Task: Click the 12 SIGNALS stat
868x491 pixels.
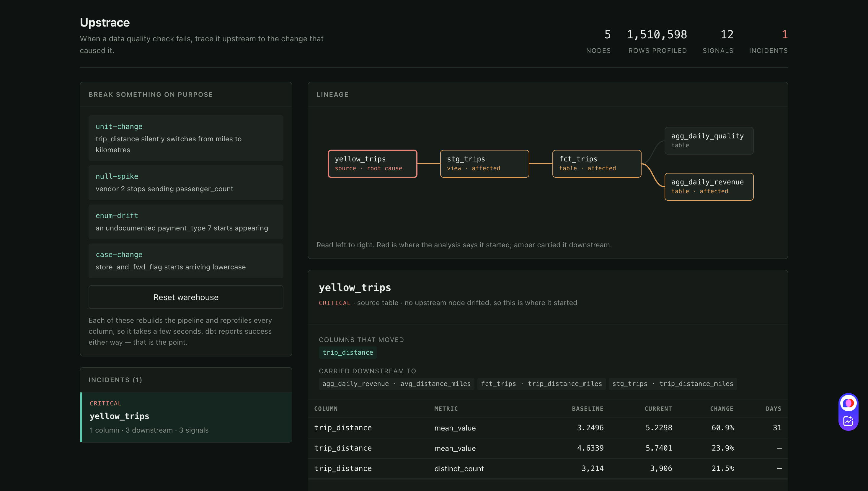Action: coord(718,42)
